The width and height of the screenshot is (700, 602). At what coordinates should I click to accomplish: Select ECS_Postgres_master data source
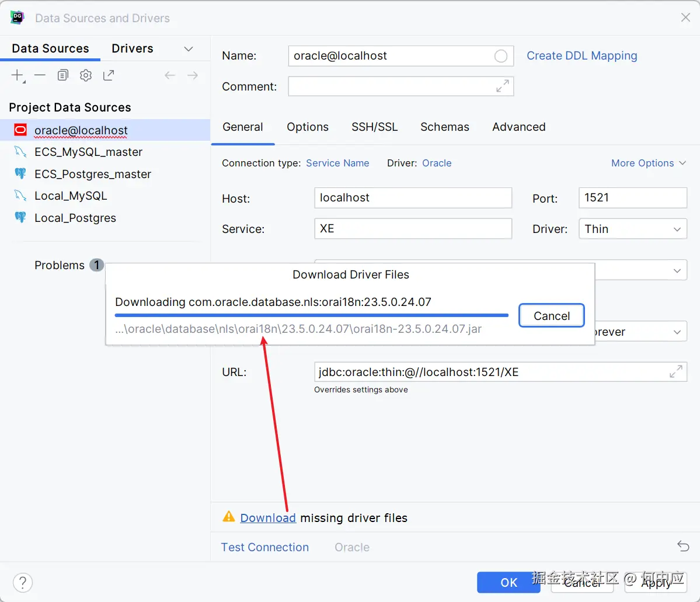point(92,174)
